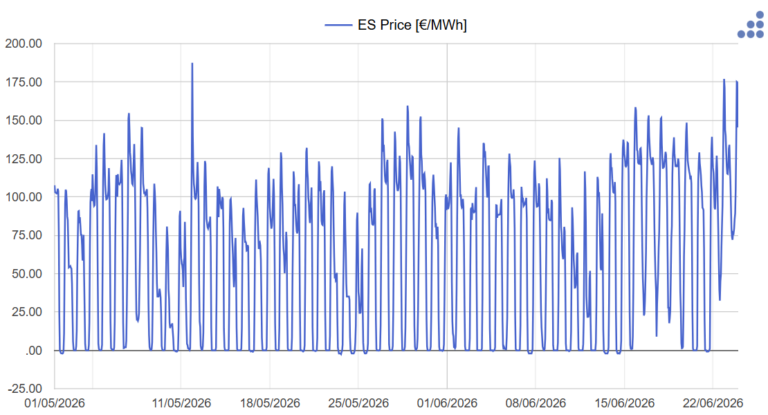Select the 125.00 y-axis label
The width and height of the screenshot is (768, 415).
[24, 159]
